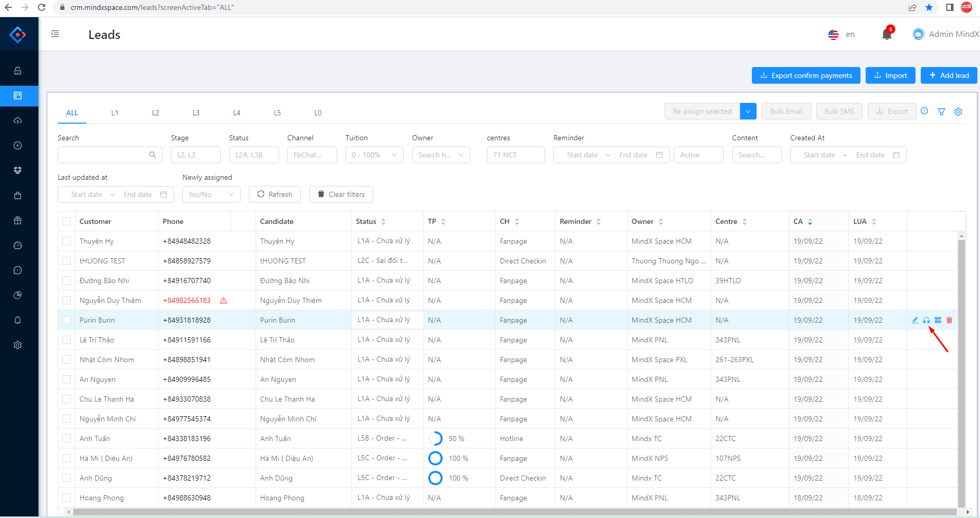980x518 pixels.
Task: Switch to the L5 tab
Action: (x=277, y=113)
